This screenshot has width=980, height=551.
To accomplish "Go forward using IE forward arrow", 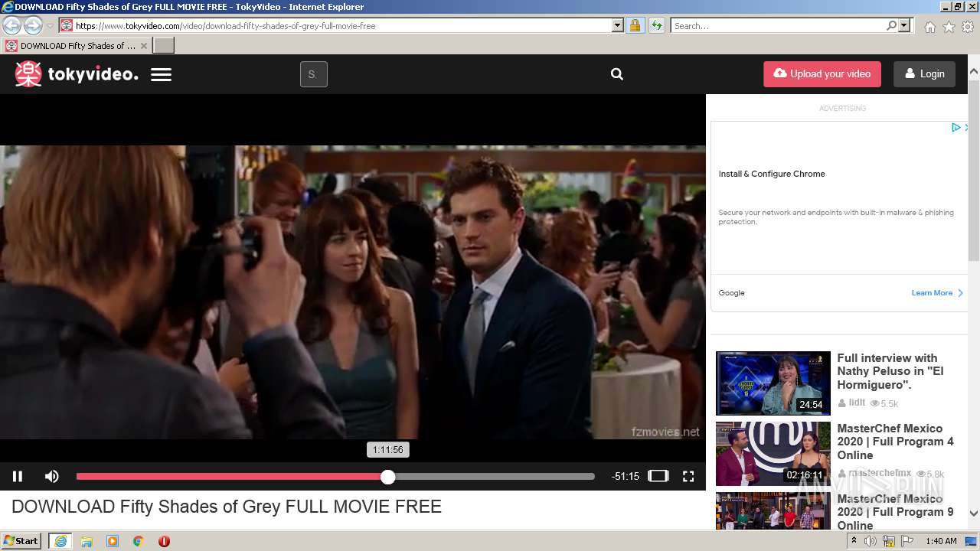I will (33, 25).
